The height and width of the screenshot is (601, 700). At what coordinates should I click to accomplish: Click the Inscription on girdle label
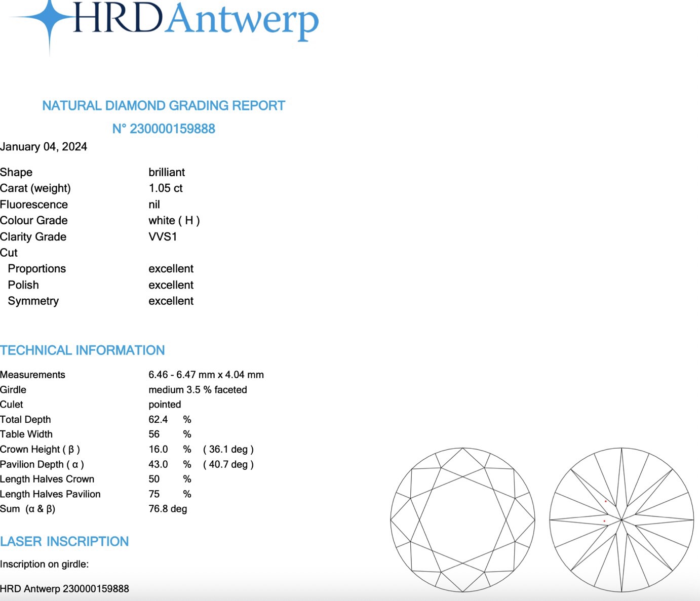tap(45, 564)
